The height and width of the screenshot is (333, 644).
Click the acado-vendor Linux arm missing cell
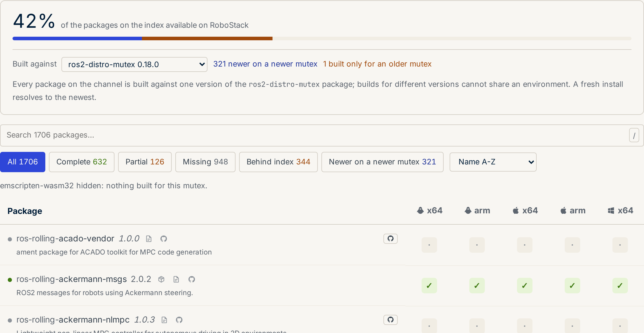pyautogui.click(x=477, y=245)
